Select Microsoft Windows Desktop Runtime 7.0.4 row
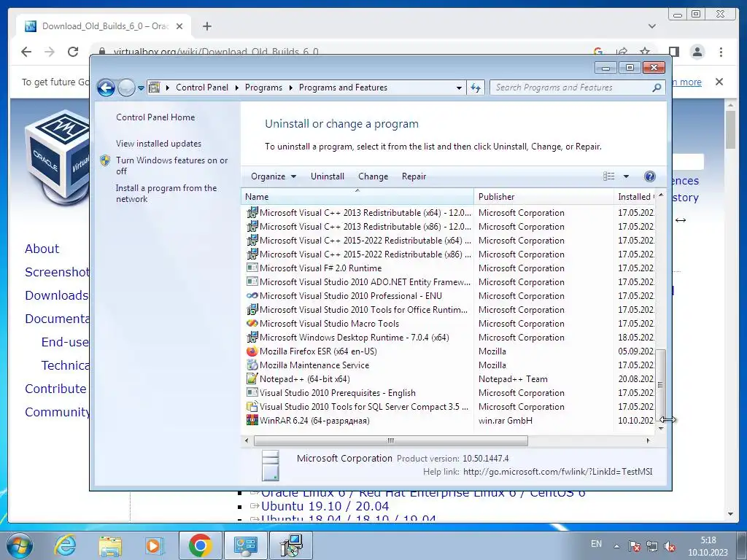The image size is (747, 560). tap(448, 337)
